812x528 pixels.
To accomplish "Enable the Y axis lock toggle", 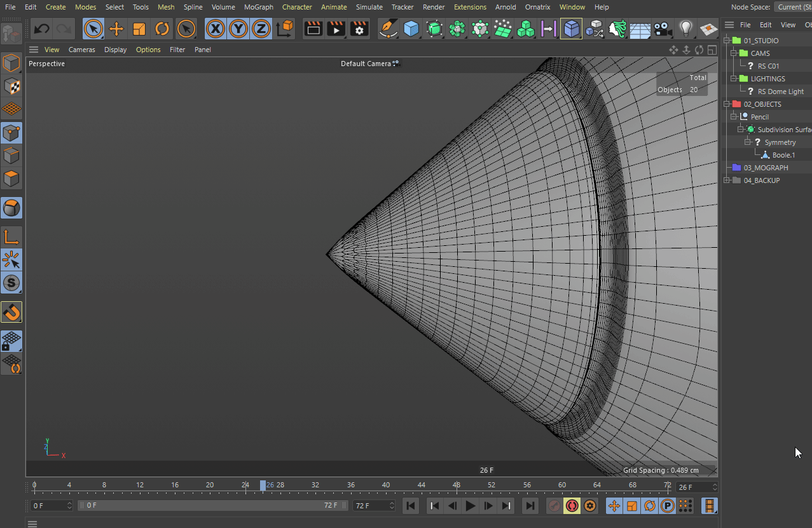I will [238, 29].
